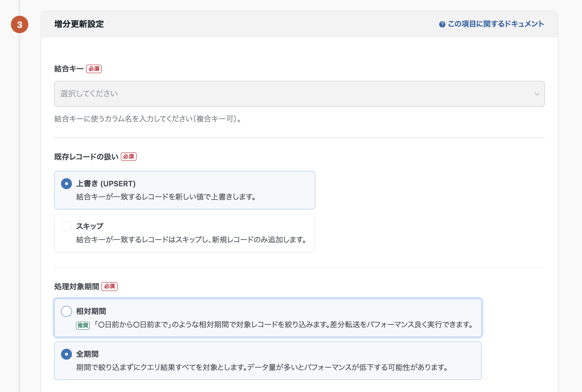This screenshot has width=582, height=392.
Task: Open the この項目に関するドキュメント link
Action: (491, 24)
